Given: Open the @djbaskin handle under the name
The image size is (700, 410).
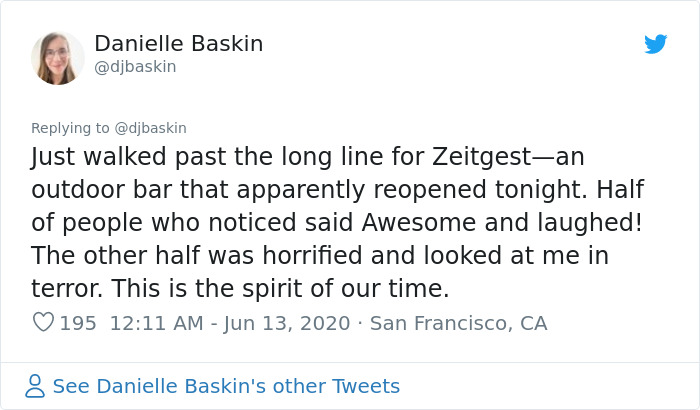Looking at the screenshot, I should click(x=135, y=67).
